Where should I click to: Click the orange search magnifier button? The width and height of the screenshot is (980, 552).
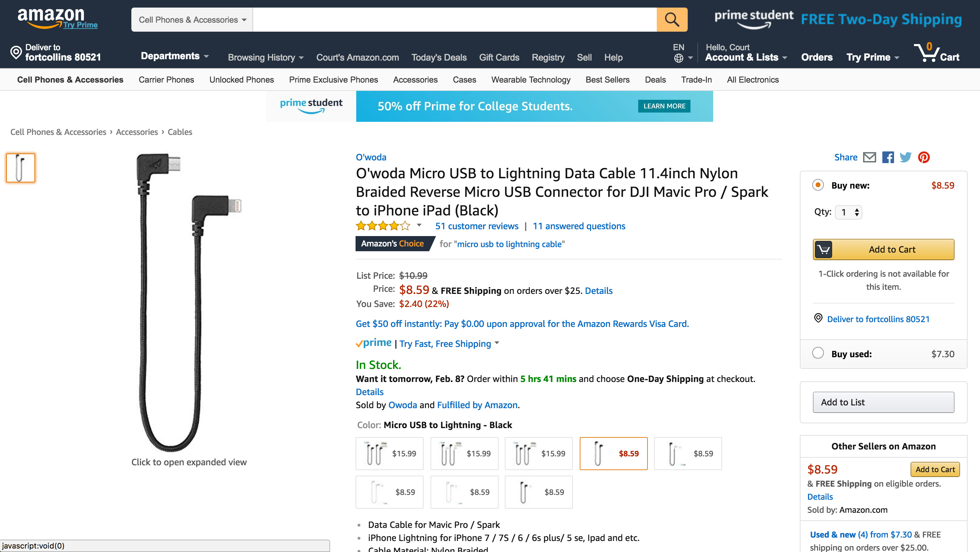(x=672, y=19)
